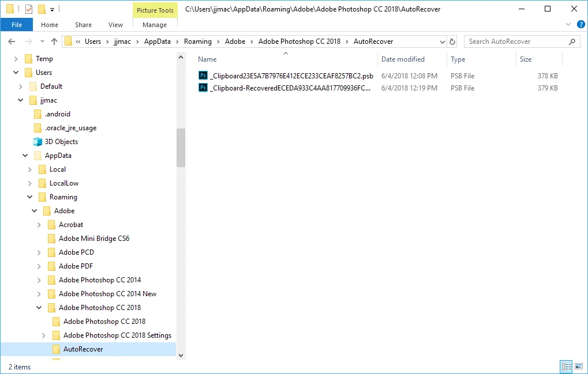This screenshot has height=374, width=588.
Task: Click the search magnifier icon
Action: point(572,41)
